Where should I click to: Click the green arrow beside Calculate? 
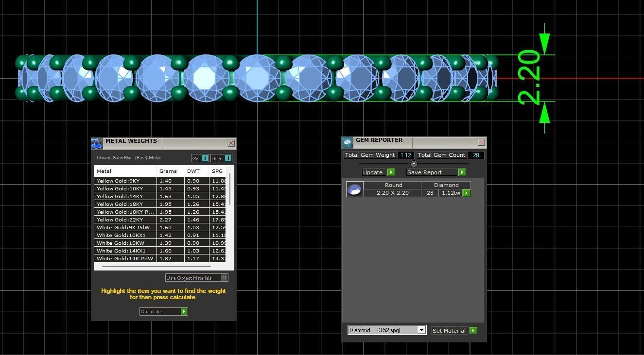click(184, 312)
